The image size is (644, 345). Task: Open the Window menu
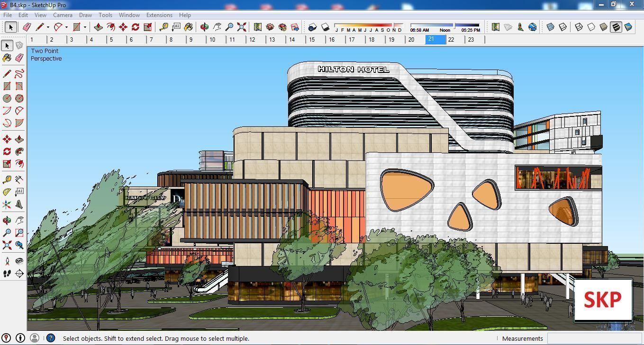point(129,15)
